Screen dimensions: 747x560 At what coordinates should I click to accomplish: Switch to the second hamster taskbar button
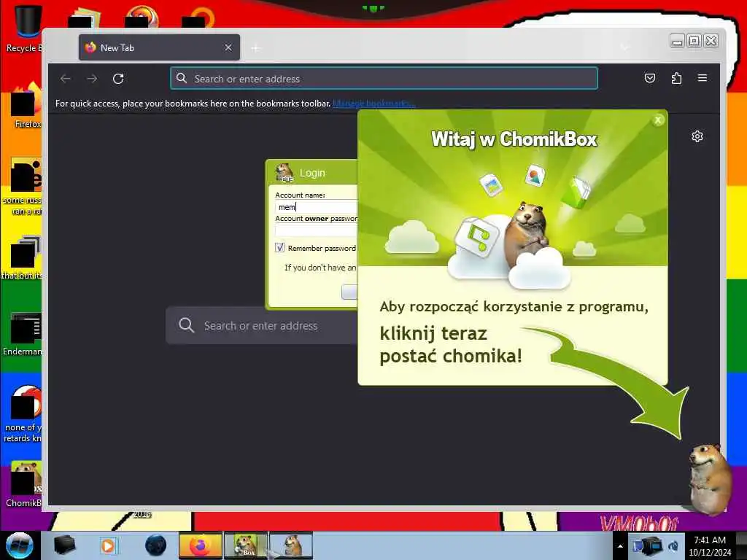pos(291,545)
